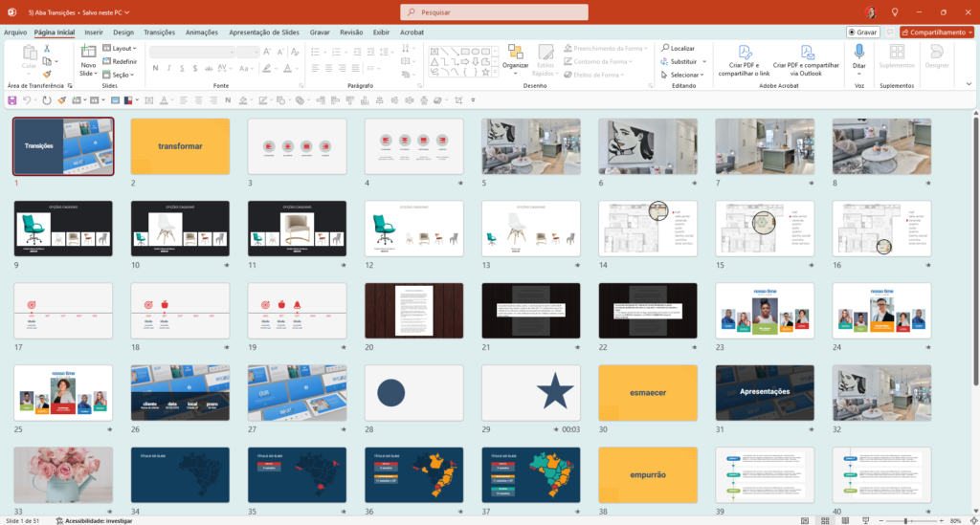The height and width of the screenshot is (525, 980).
Task: Expand the Layout dropdown
Action: [x=120, y=48]
